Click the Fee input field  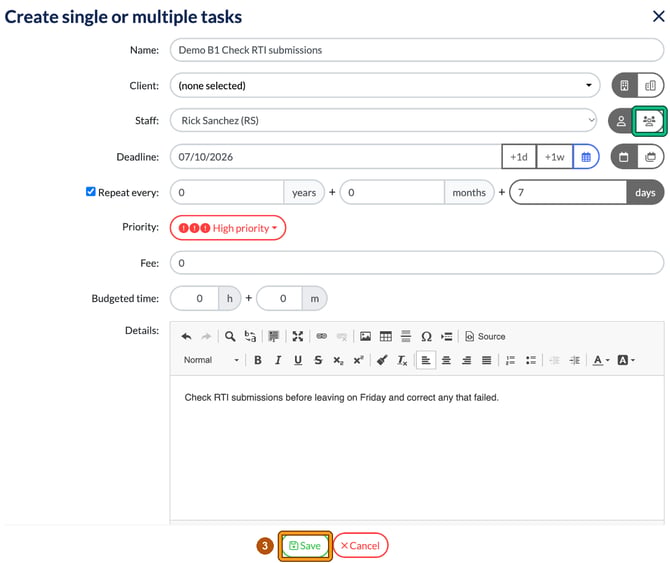(417, 263)
